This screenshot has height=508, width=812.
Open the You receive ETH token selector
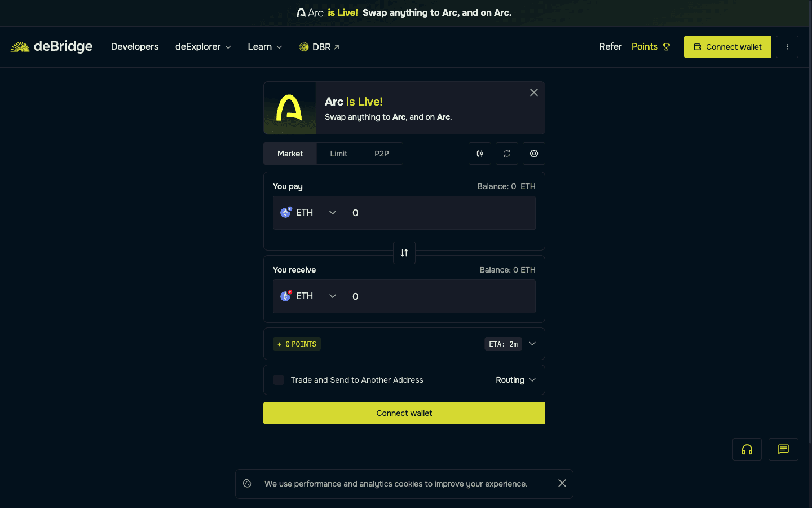click(308, 296)
